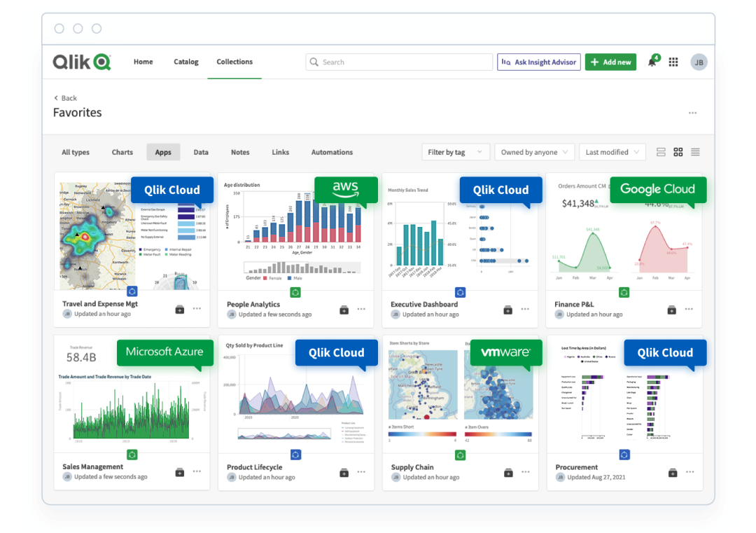Click 'Updated Aug 27, 2021' text
The width and height of the screenshot is (756, 533).
pos(596,478)
